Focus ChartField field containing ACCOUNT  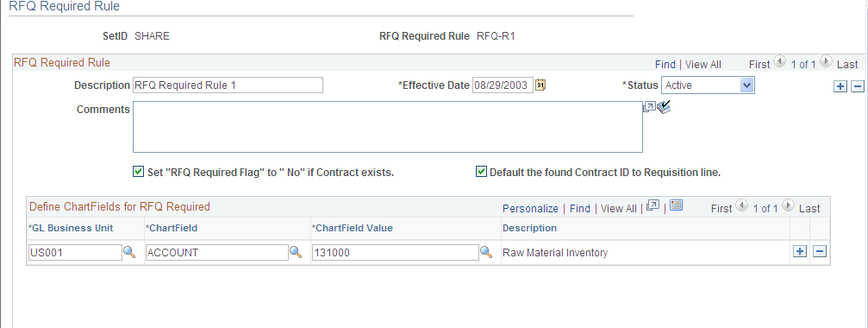coord(217,253)
